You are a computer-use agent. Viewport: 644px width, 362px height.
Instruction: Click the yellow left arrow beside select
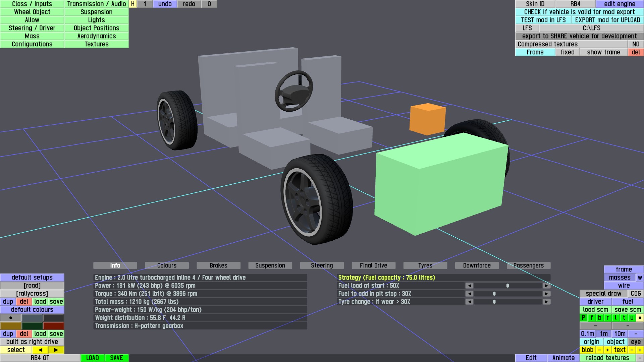click(x=40, y=350)
